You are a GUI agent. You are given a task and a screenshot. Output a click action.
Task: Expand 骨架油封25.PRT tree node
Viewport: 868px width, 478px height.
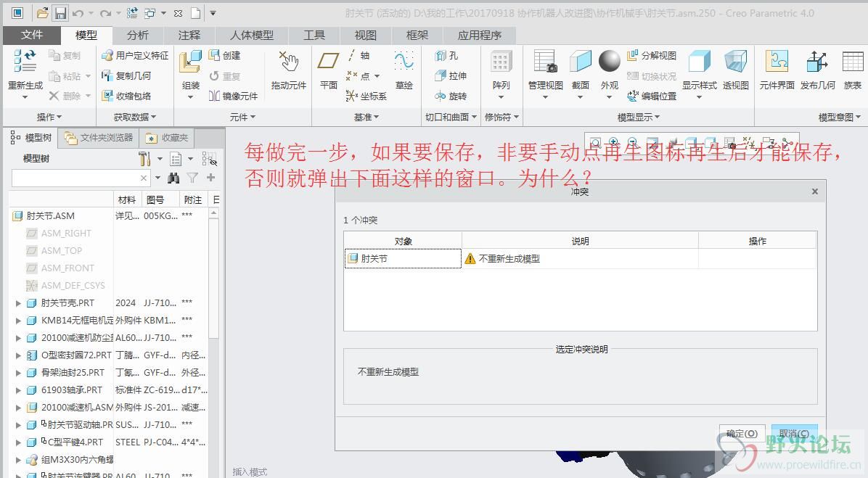[x=18, y=373]
